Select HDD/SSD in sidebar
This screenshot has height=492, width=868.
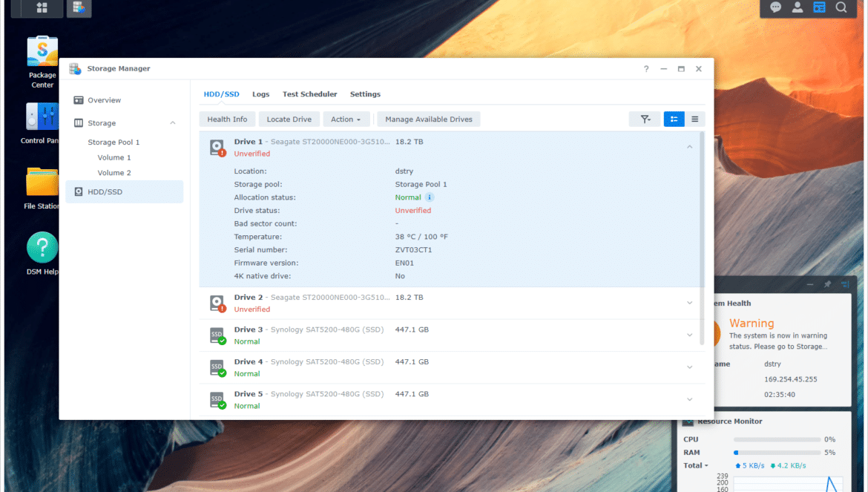click(124, 191)
